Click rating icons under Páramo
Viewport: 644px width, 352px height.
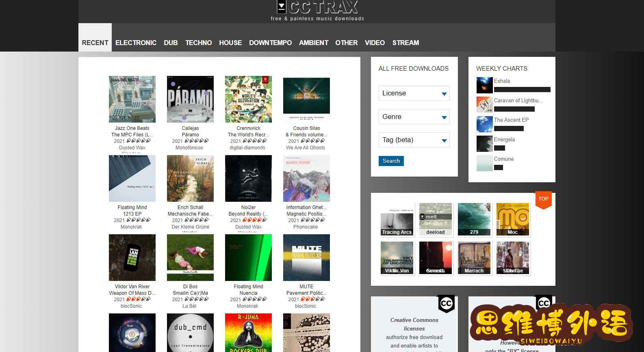pyautogui.click(x=197, y=141)
